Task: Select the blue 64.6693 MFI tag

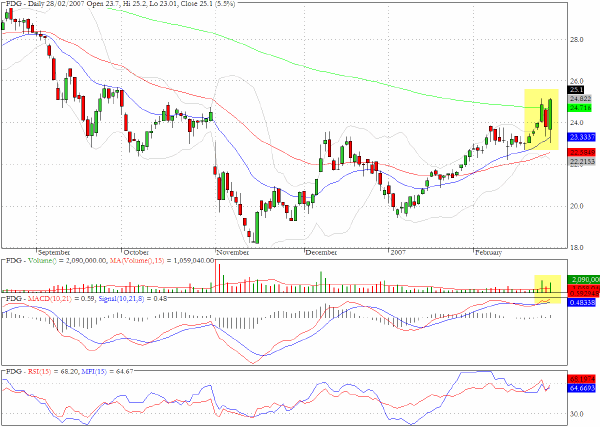Action: (x=582, y=388)
